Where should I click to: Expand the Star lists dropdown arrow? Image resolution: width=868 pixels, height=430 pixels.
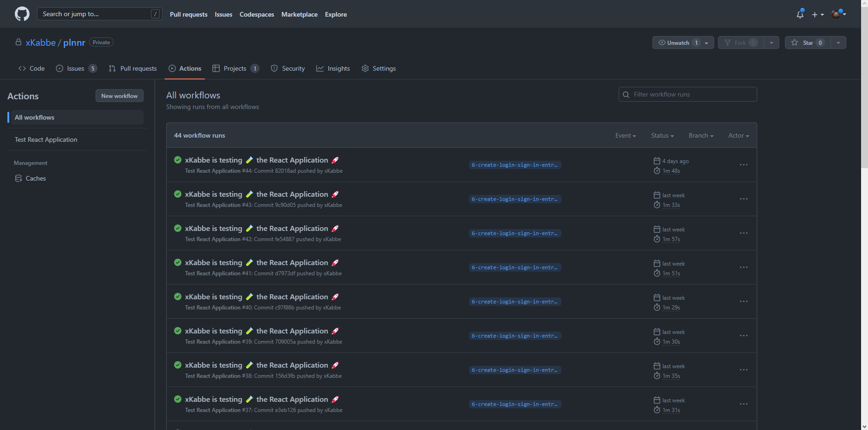point(838,42)
